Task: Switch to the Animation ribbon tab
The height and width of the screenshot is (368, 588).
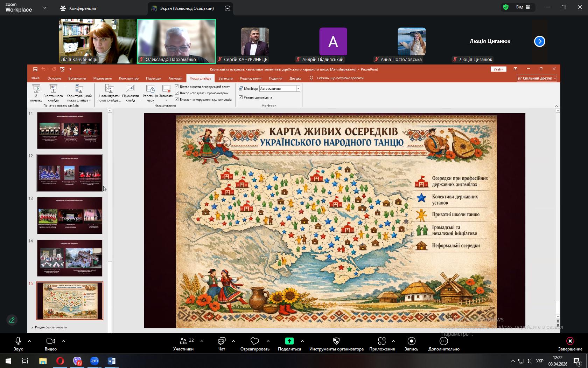Action: point(175,79)
